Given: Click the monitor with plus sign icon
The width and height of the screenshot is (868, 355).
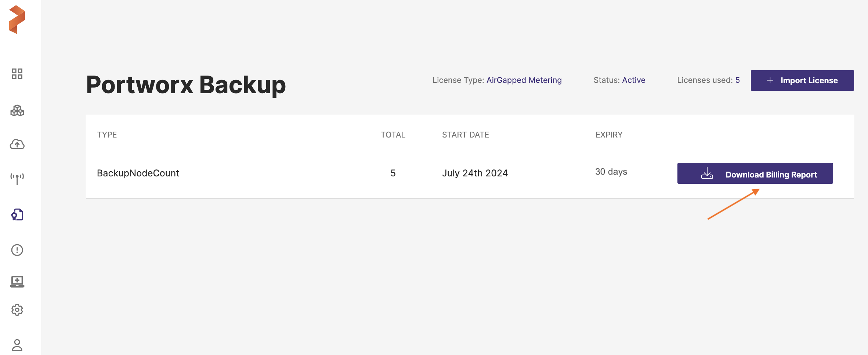Looking at the screenshot, I should (17, 281).
